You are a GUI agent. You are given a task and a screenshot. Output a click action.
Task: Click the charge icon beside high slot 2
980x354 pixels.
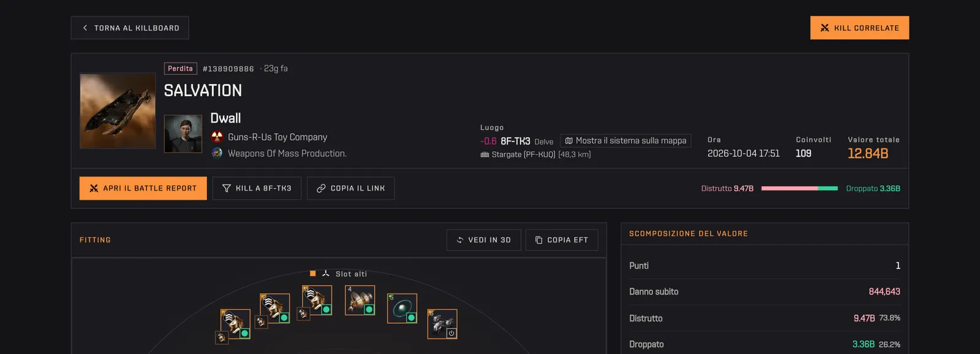click(x=261, y=322)
